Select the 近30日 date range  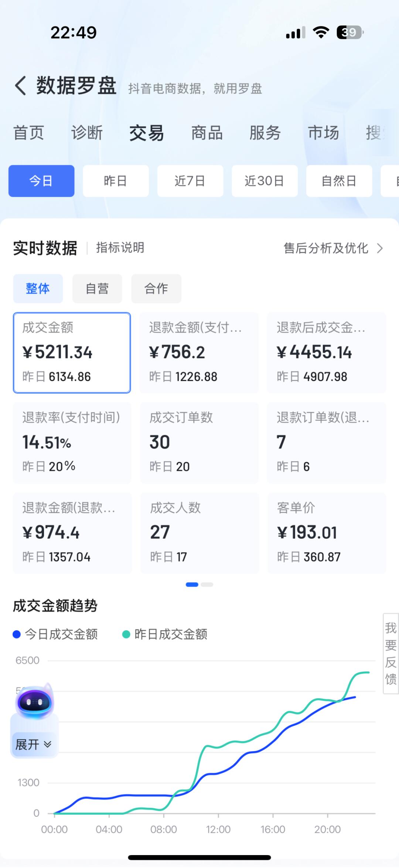pos(265,181)
